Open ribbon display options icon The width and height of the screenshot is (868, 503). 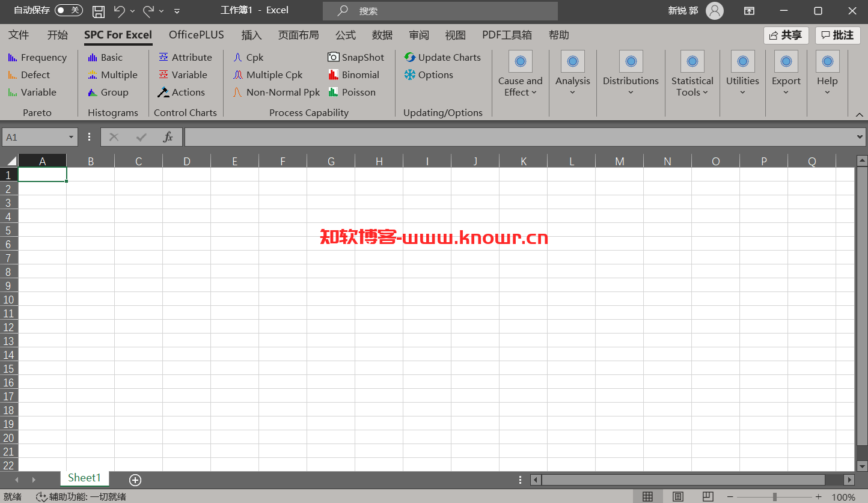(749, 11)
